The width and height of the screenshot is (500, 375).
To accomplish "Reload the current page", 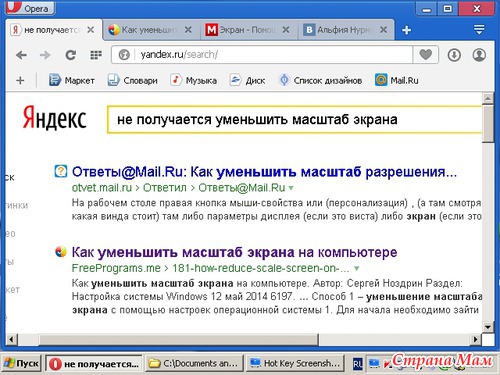I will tap(70, 55).
